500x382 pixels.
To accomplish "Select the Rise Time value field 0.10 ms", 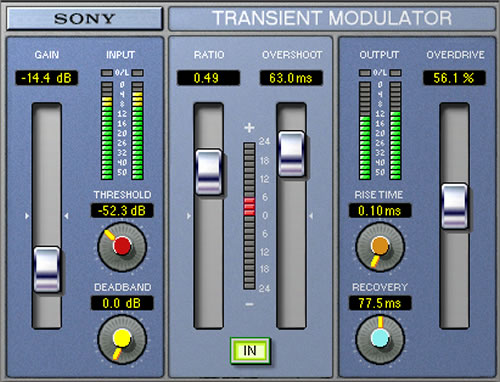I will point(380,211).
